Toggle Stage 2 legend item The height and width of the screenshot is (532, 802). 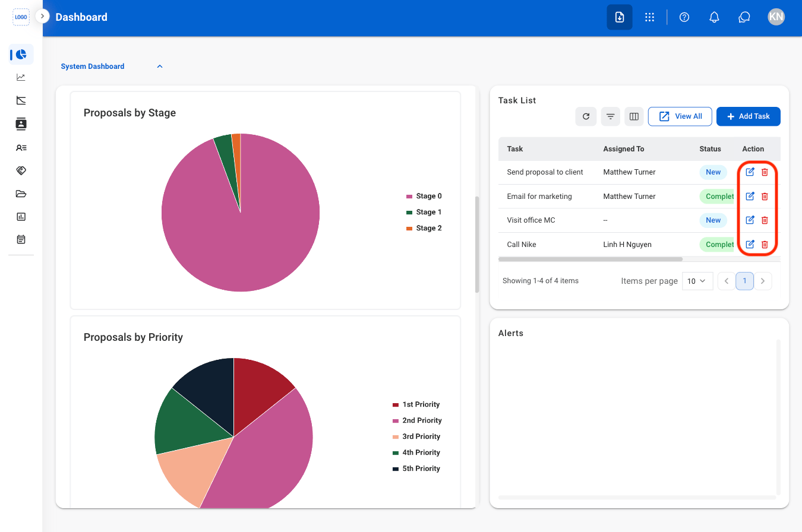click(x=424, y=228)
